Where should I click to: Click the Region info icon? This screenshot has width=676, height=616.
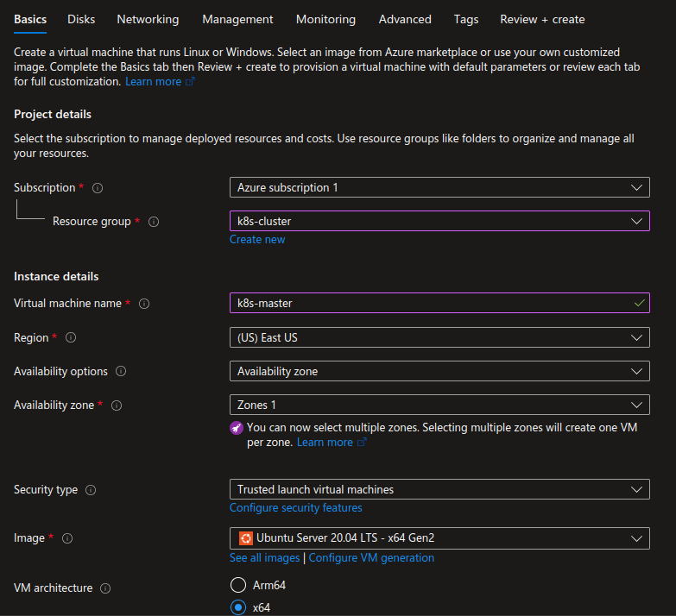tap(71, 337)
